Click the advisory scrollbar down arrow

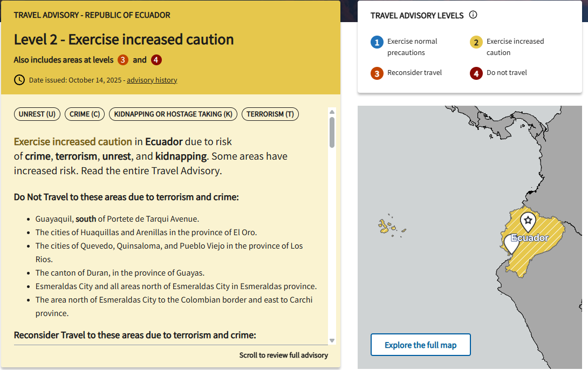click(x=332, y=340)
